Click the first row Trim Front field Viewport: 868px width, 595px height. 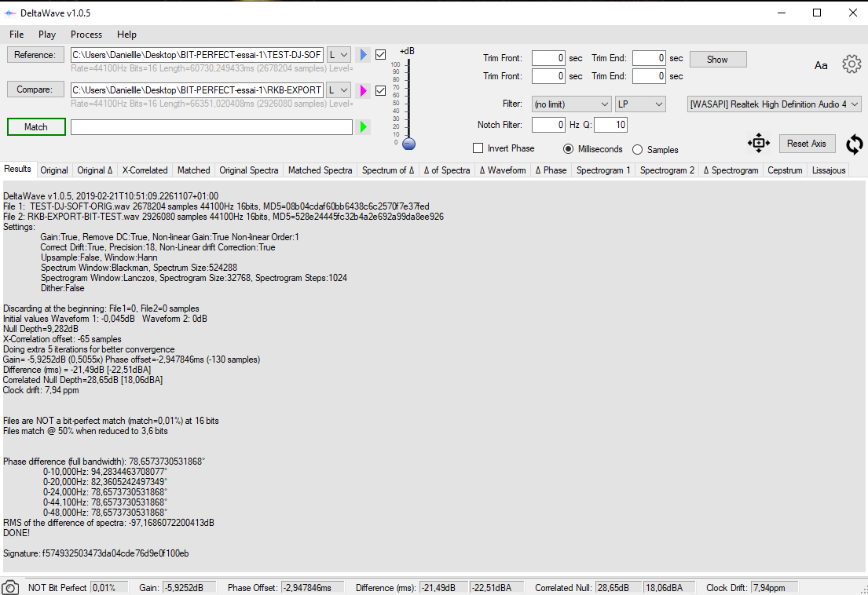click(548, 58)
